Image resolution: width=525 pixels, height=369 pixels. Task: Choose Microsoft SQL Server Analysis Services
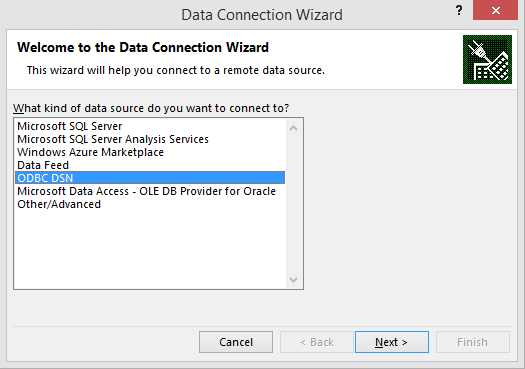113,139
